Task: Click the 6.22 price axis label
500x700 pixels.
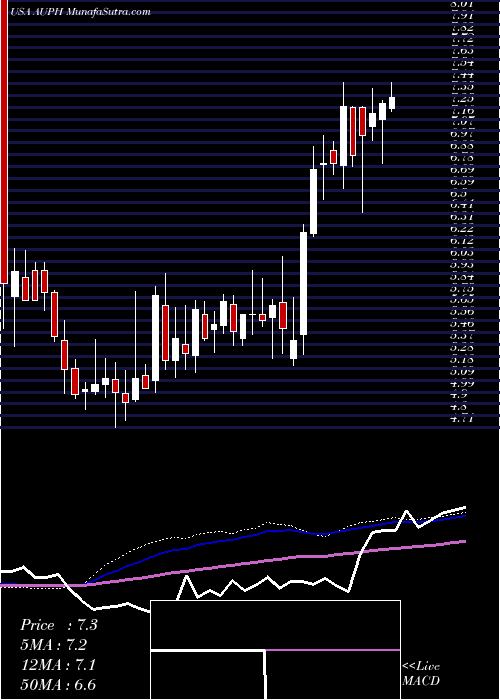Action: tap(462, 229)
